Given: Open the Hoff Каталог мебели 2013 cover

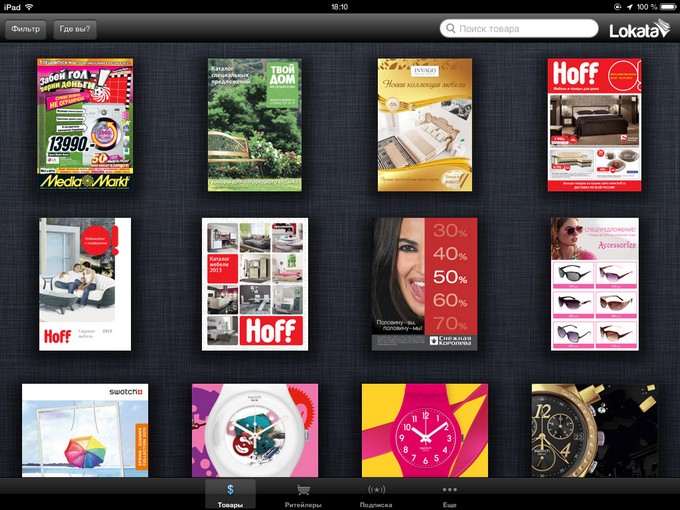Looking at the screenshot, I should click(255, 284).
